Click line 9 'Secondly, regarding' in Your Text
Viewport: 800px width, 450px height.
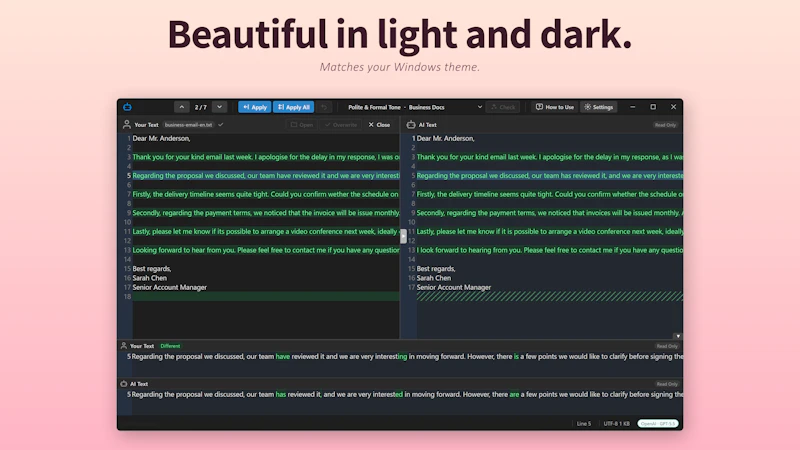click(x=266, y=213)
